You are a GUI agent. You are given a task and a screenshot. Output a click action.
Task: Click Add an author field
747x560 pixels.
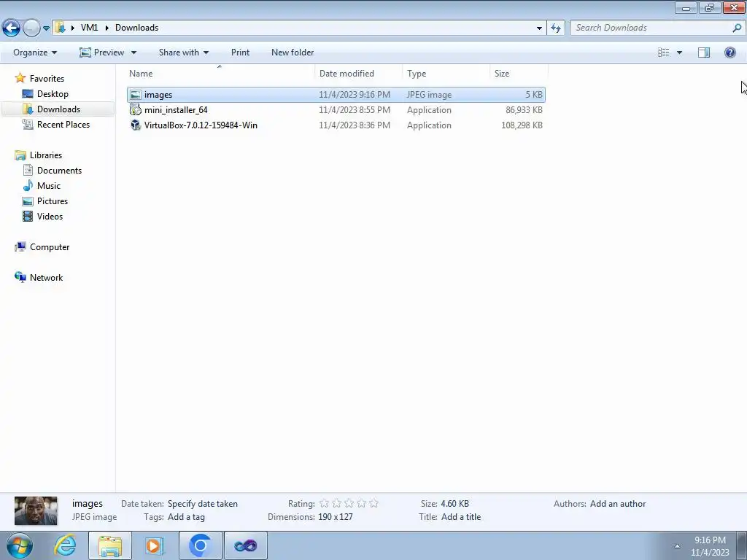click(618, 504)
